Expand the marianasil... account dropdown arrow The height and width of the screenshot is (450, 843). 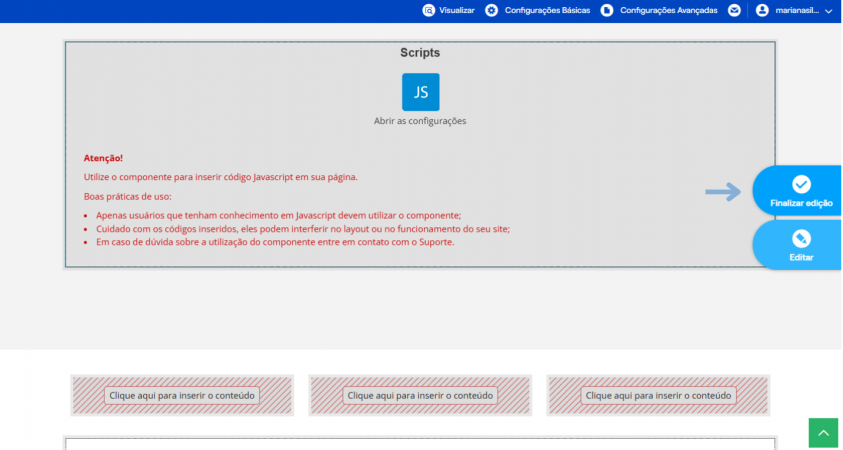828,11
